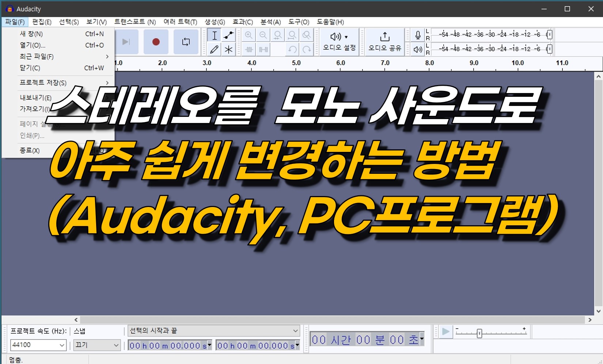Image resolution: width=603 pixels, height=364 pixels.
Task: Choose 새 창(N) from File menu
Action: (58, 34)
